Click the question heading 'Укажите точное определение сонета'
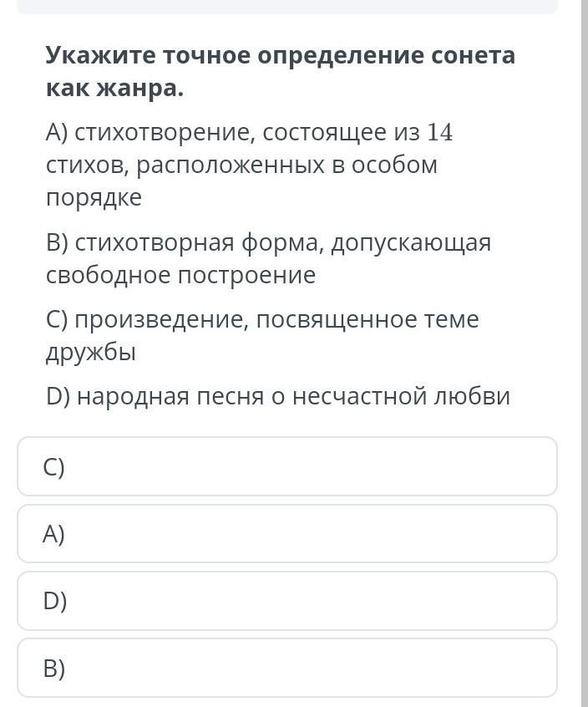This screenshot has height=707, width=588. pyautogui.click(x=281, y=56)
